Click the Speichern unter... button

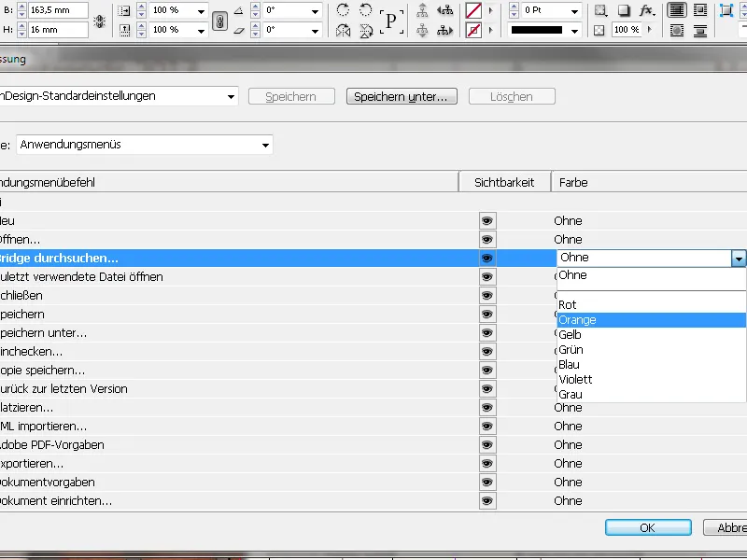(x=402, y=97)
